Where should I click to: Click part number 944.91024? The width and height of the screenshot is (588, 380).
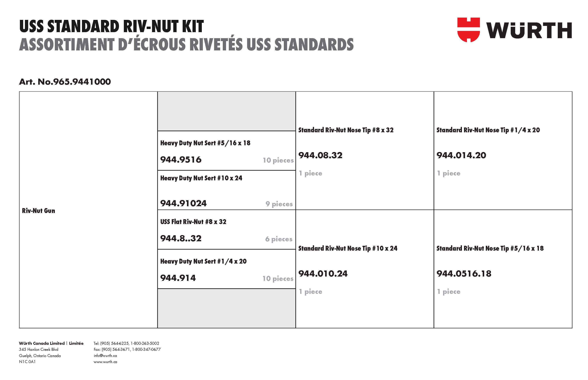pyautogui.click(x=183, y=203)
